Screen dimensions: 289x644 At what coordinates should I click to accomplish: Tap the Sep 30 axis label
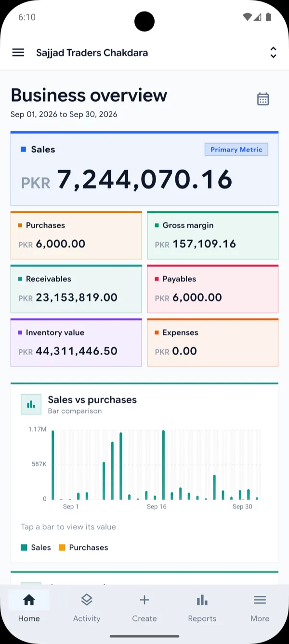pos(242,507)
